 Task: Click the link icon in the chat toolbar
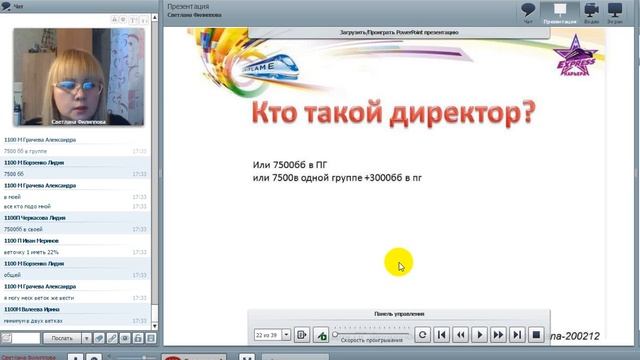(x=112, y=338)
